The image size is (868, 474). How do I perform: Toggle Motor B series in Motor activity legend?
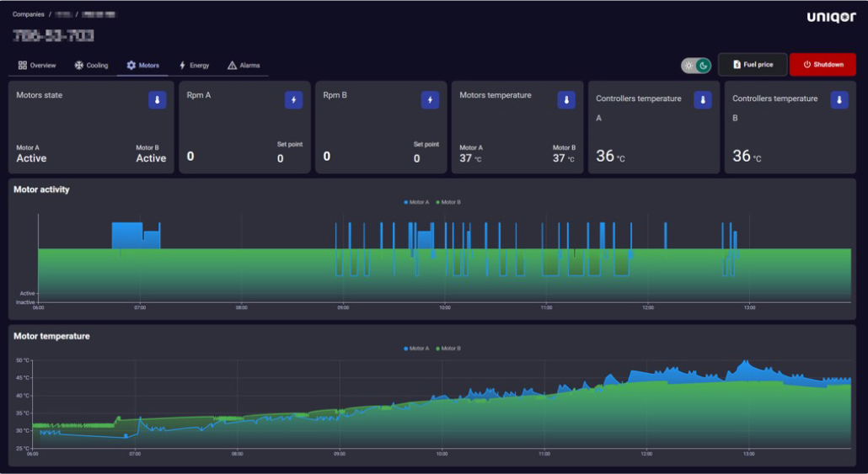tap(450, 202)
